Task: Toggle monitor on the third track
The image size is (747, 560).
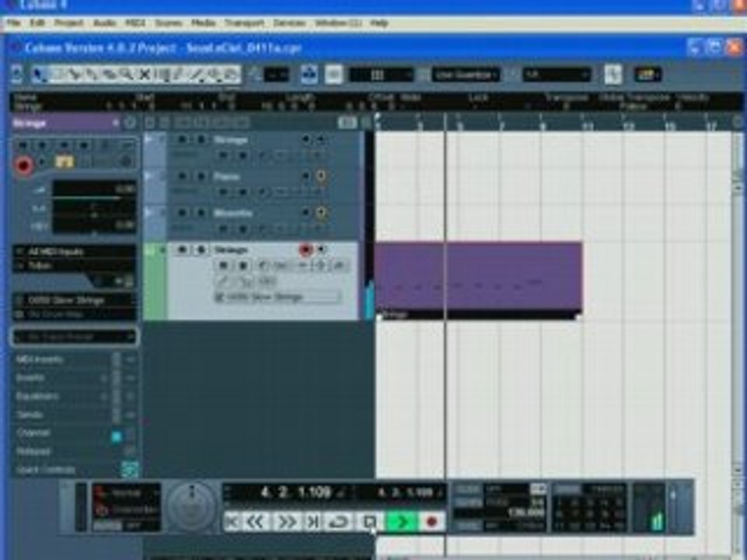Action: click(x=321, y=213)
